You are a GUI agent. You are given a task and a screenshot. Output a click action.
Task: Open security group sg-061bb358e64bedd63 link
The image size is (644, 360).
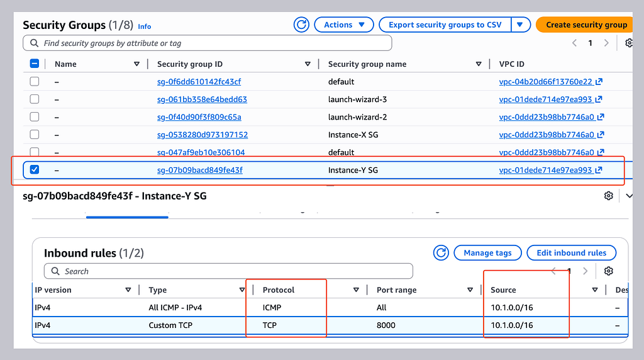click(202, 99)
